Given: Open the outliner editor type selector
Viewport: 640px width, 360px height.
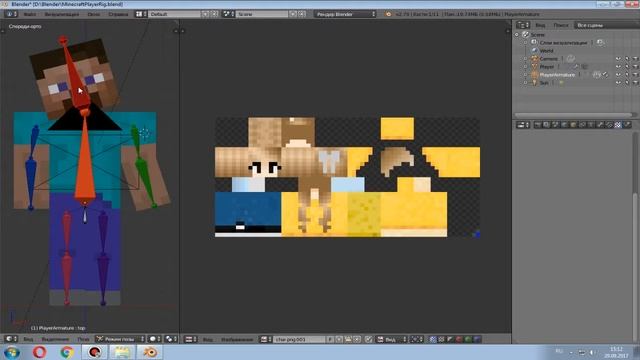Looking at the screenshot, I should click(523, 25).
